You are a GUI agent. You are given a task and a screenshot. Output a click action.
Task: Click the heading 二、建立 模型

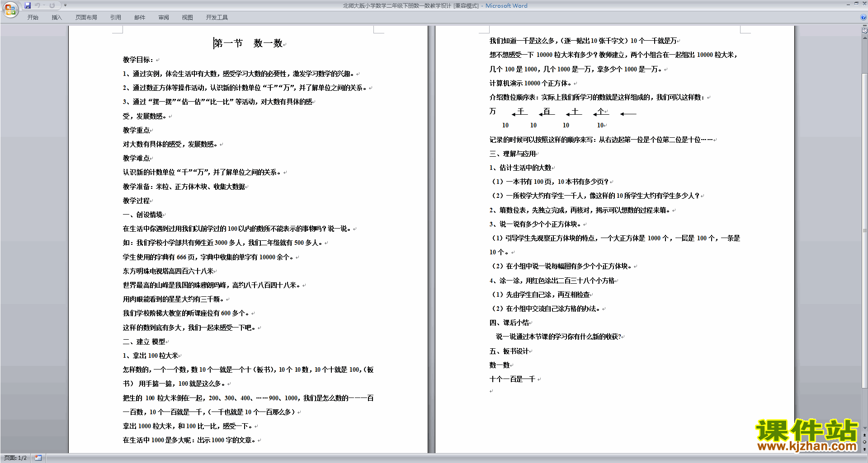pos(144,341)
